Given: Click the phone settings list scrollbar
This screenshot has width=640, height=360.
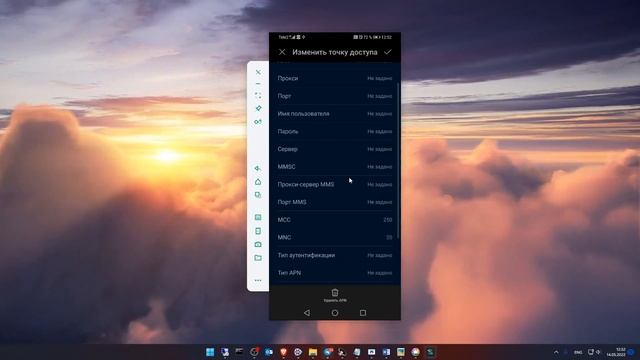Looking at the screenshot, I should [398, 161].
